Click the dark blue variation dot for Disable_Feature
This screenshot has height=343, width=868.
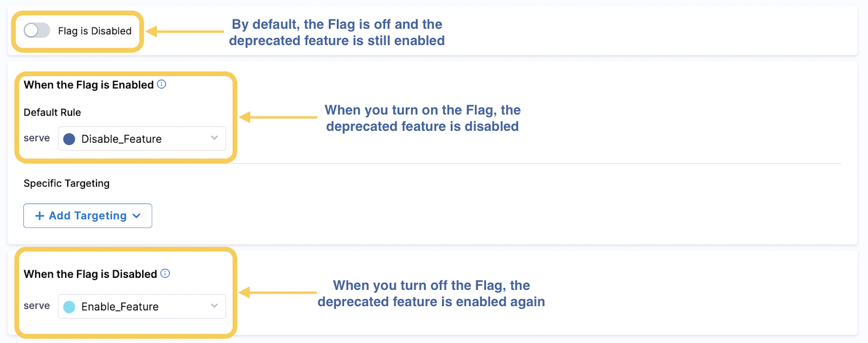pos(69,138)
